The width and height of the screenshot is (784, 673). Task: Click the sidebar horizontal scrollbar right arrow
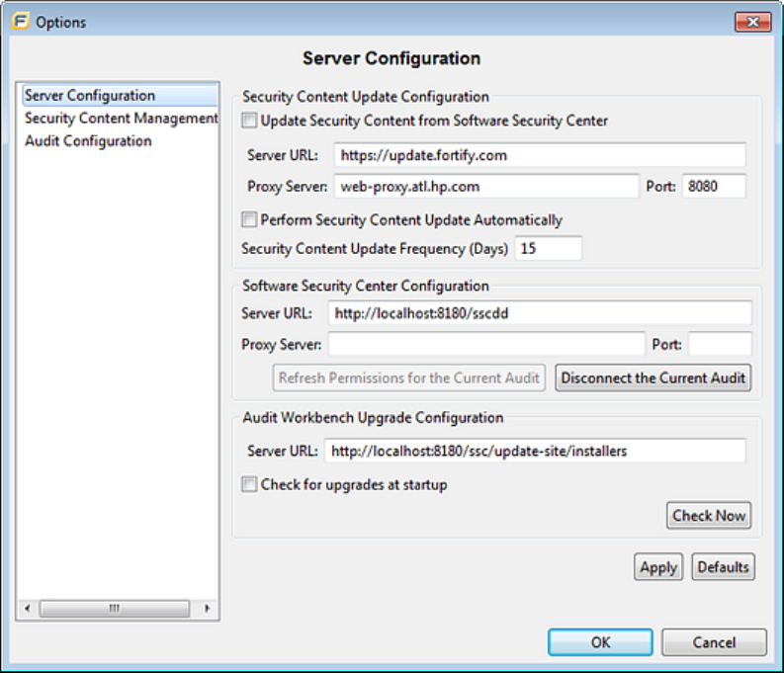tap(207, 609)
